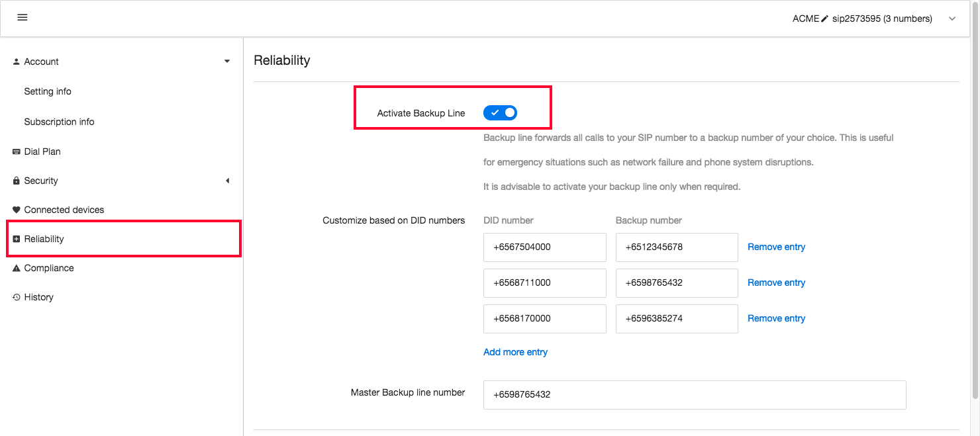The image size is (980, 436).
Task: Click DID number field +6568170000
Action: [545, 318]
